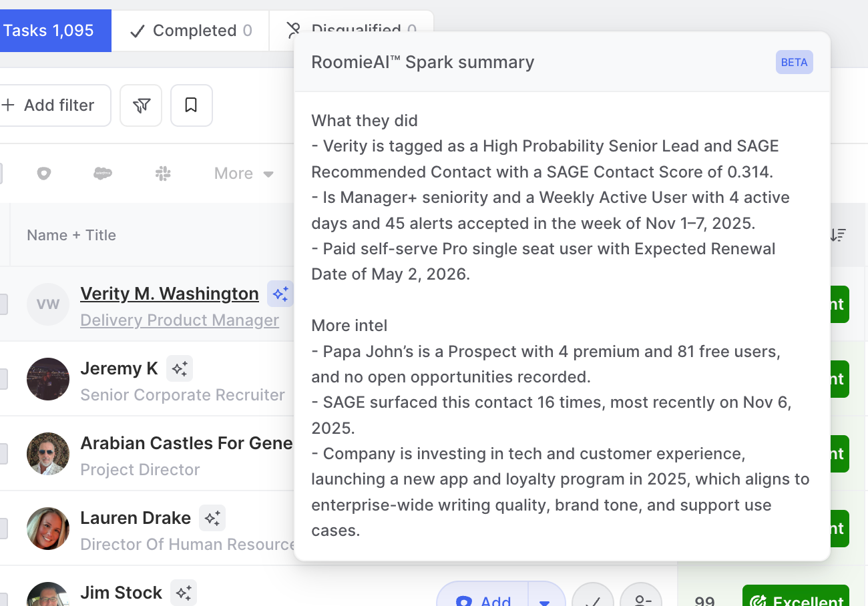Click the Project Director title
This screenshot has height=606, width=868.
pos(140,470)
